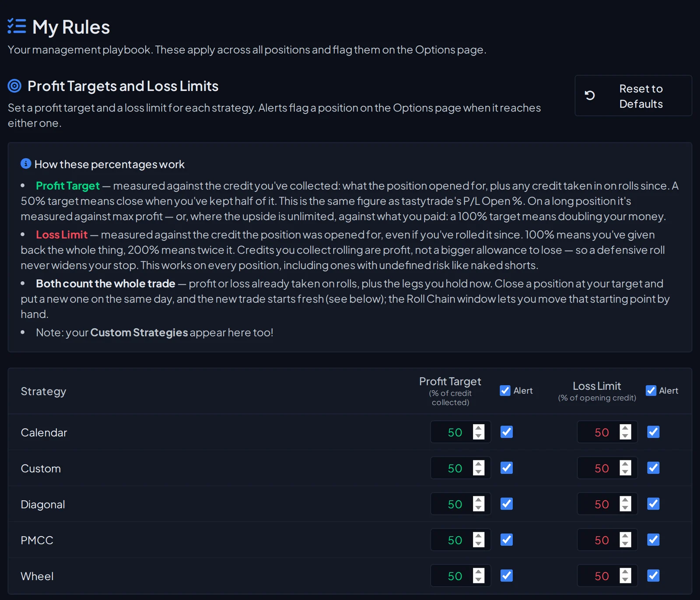The image size is (700, 600).
Task: Click the target icon beside Profit Targets heading
Action: (x=14, y=86)
